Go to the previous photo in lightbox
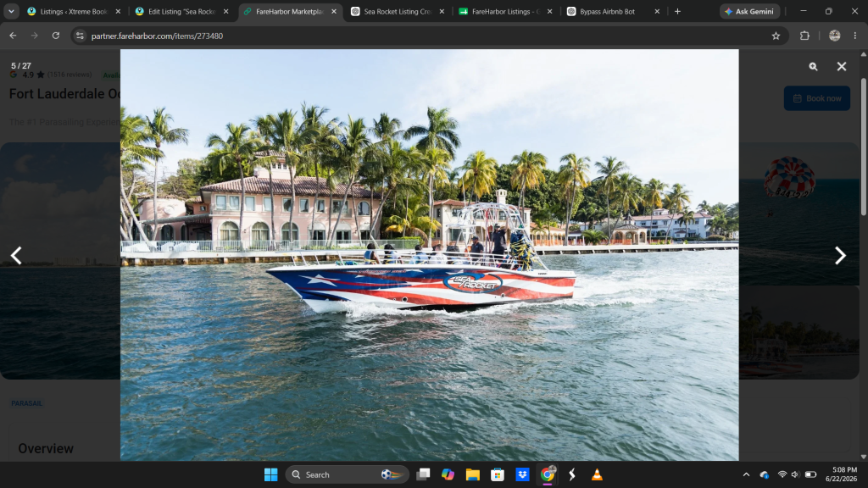Image resolution: width=868 pixels, height=488 pixels. pos(17,256)
